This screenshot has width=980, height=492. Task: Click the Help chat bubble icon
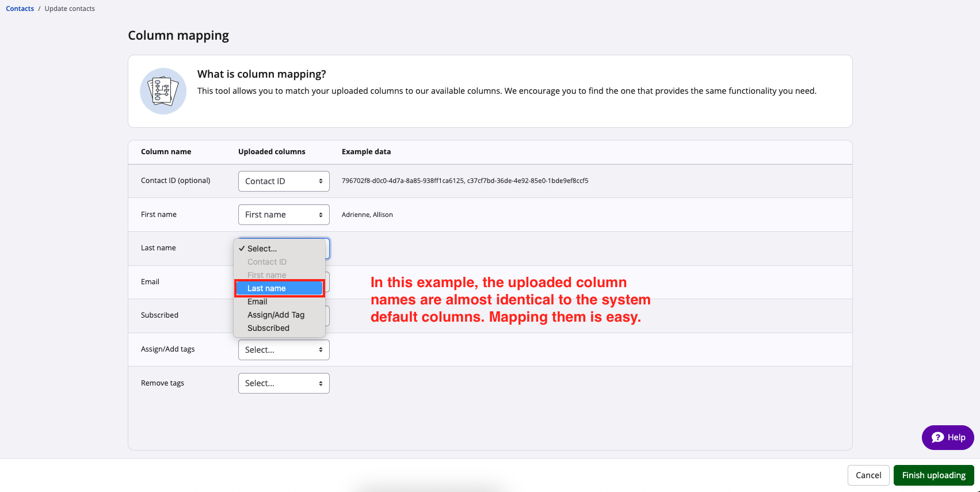point(937,437)
